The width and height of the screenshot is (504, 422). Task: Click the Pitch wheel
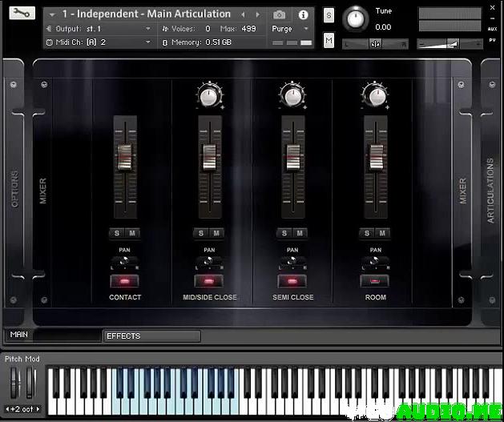tap(14, 382)
